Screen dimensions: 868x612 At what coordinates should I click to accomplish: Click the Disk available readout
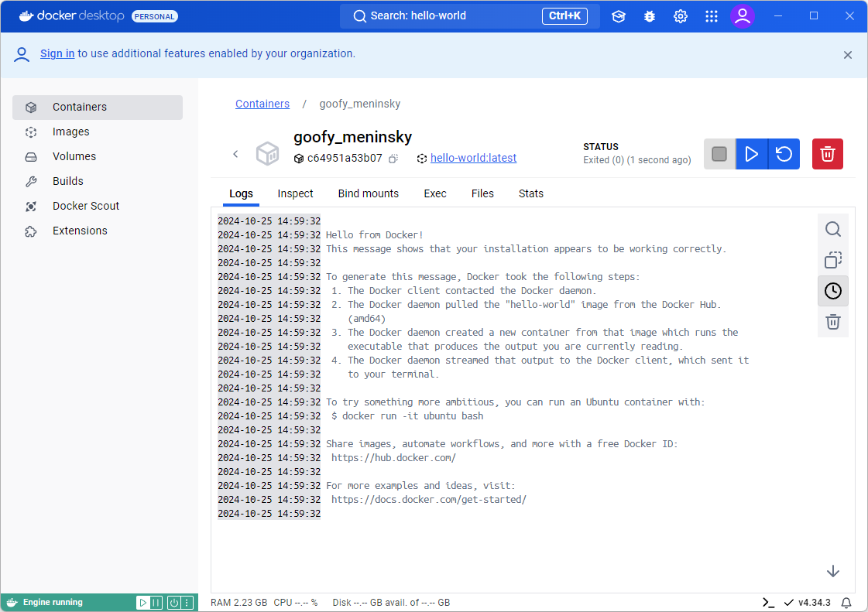point(391,603)
